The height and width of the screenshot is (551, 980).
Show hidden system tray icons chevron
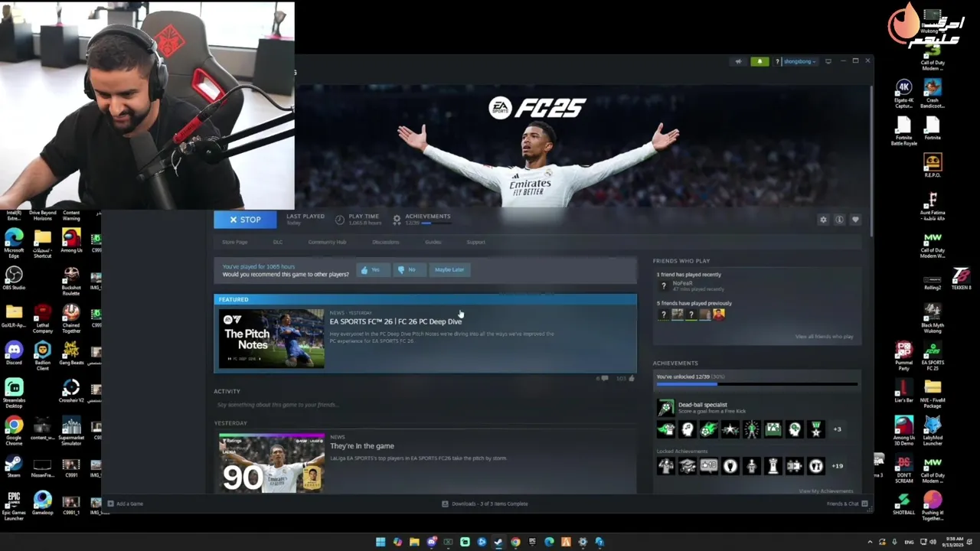[x=870, y=542]
